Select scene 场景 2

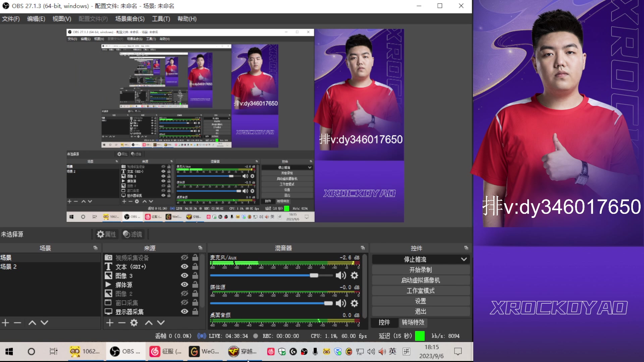pyautogui.click(x=50, y=266)
